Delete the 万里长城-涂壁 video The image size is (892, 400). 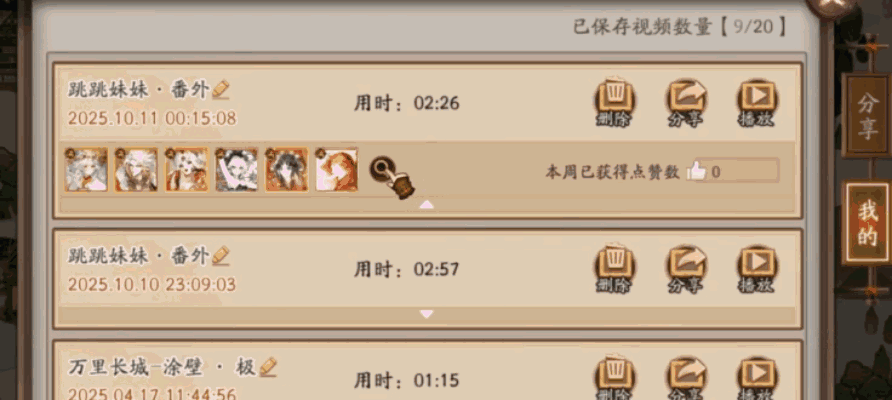[x=614, y=377]
